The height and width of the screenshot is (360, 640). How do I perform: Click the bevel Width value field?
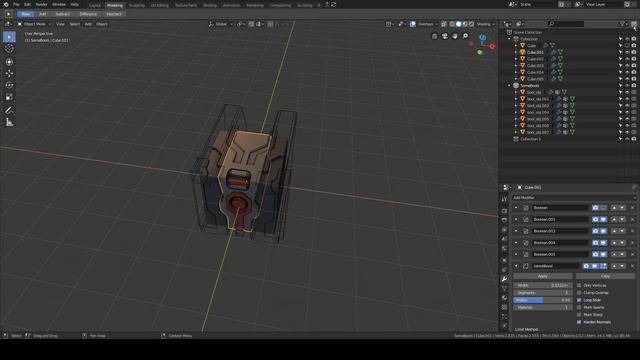(542, 285)
